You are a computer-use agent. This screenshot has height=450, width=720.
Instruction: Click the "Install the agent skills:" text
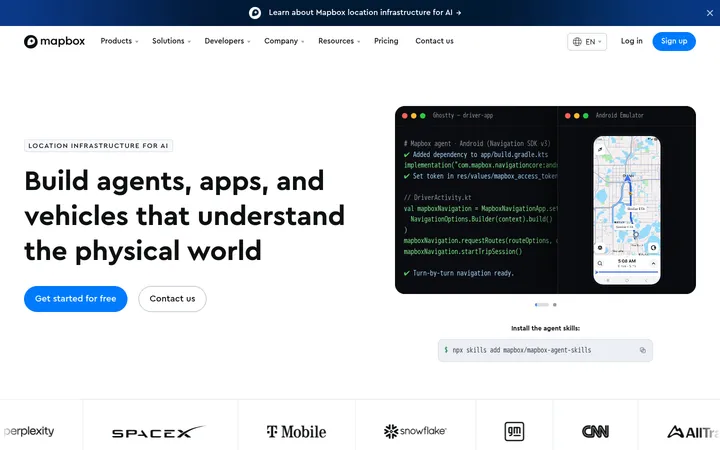(x=545, y=328)
